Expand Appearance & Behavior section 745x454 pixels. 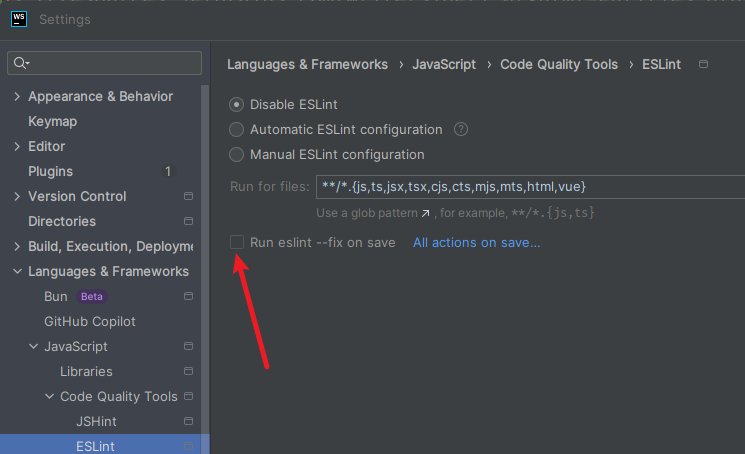pyautogui.click(x=16, y=96)
